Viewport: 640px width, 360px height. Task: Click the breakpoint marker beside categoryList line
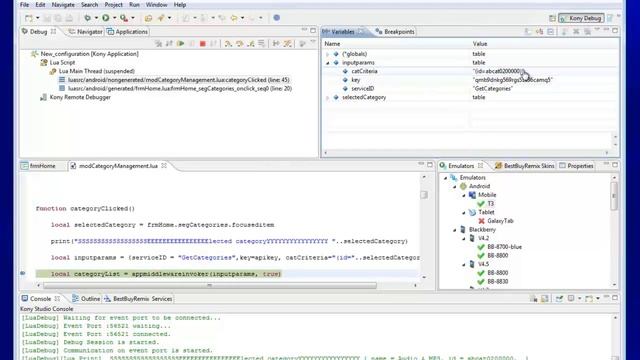(x=23, y=273)
